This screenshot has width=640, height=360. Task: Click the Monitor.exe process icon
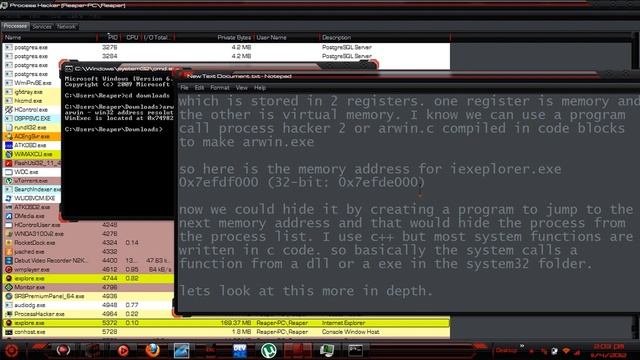click(x=9, y=287)
